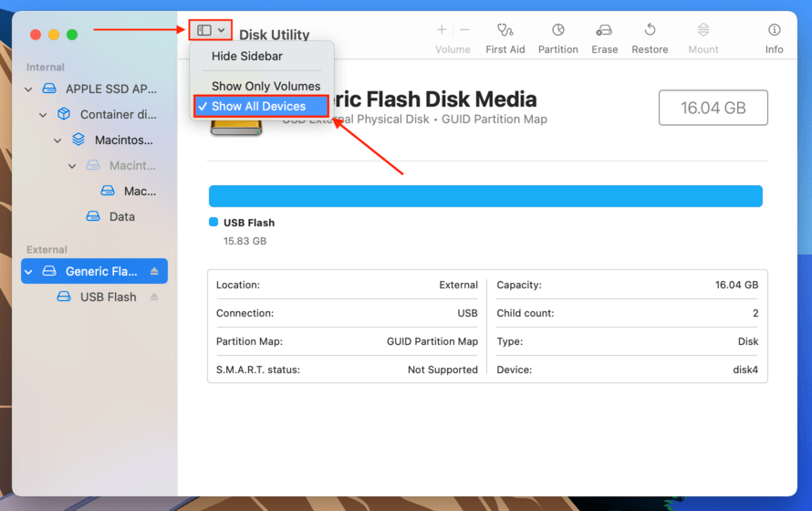
Task: Select Show Only Volumes option
Action: click(x=265, y=86)
